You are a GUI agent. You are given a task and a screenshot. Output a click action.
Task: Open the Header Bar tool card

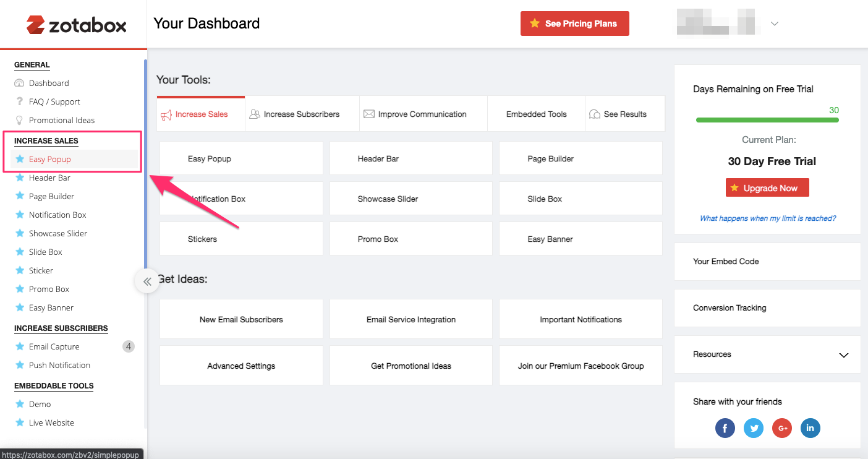click(x=411, y=158)
